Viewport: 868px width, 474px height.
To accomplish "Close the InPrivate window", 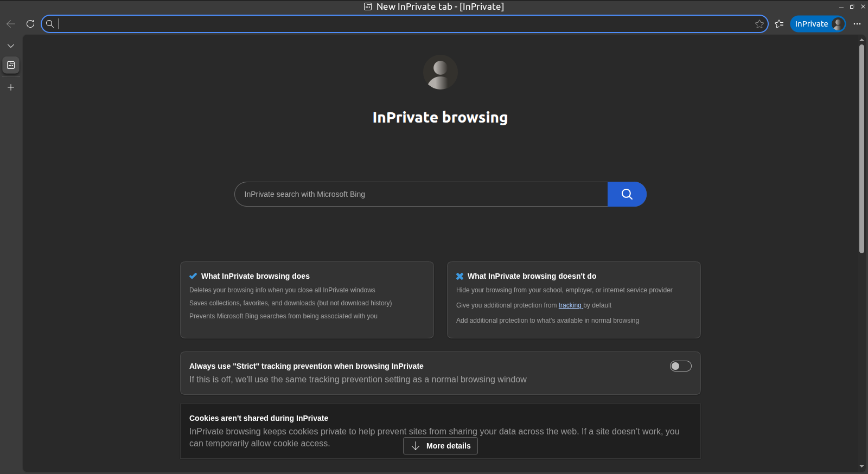I will (863, 7).
